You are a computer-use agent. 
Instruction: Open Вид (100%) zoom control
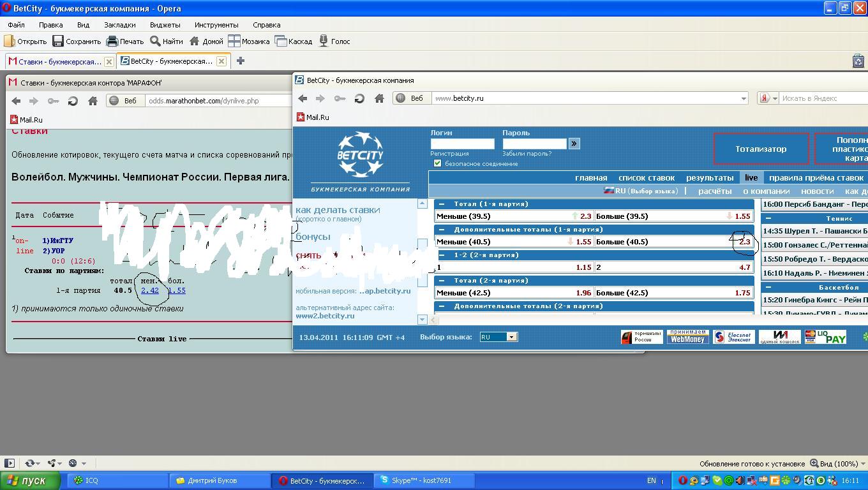tap(834, 464)
